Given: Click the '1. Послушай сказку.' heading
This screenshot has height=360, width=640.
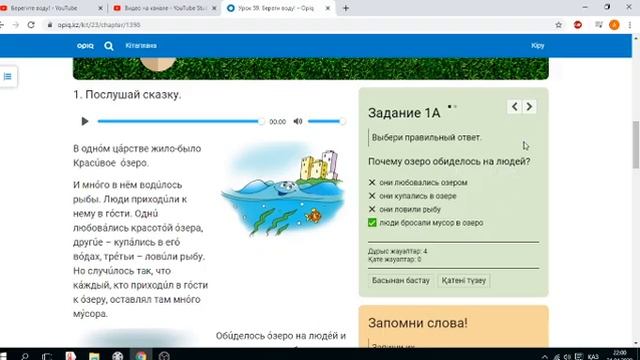Looking at the screenshot, I should (127, 95).
